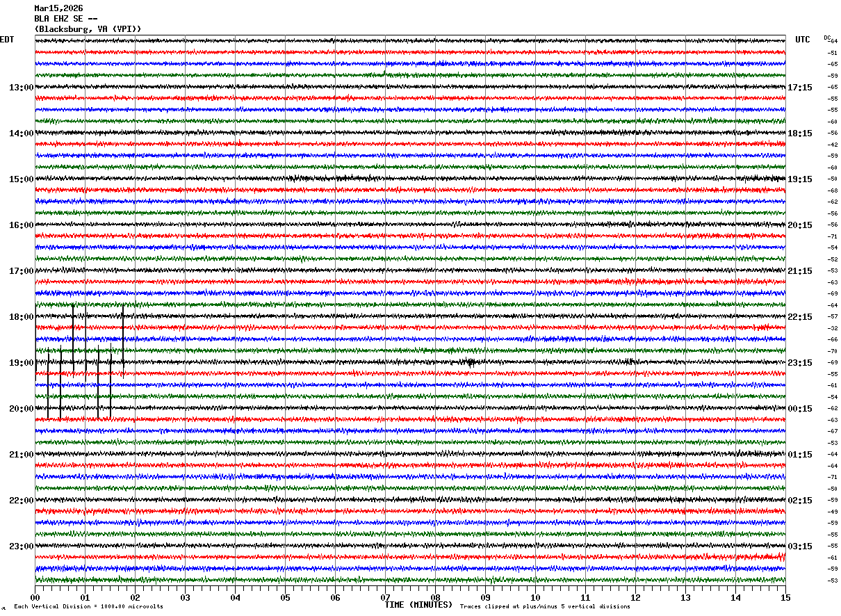The height and width of the screenshot is (616, 841).
Task: Select the 18:00 EDT time label
Action: coord(22,317)
